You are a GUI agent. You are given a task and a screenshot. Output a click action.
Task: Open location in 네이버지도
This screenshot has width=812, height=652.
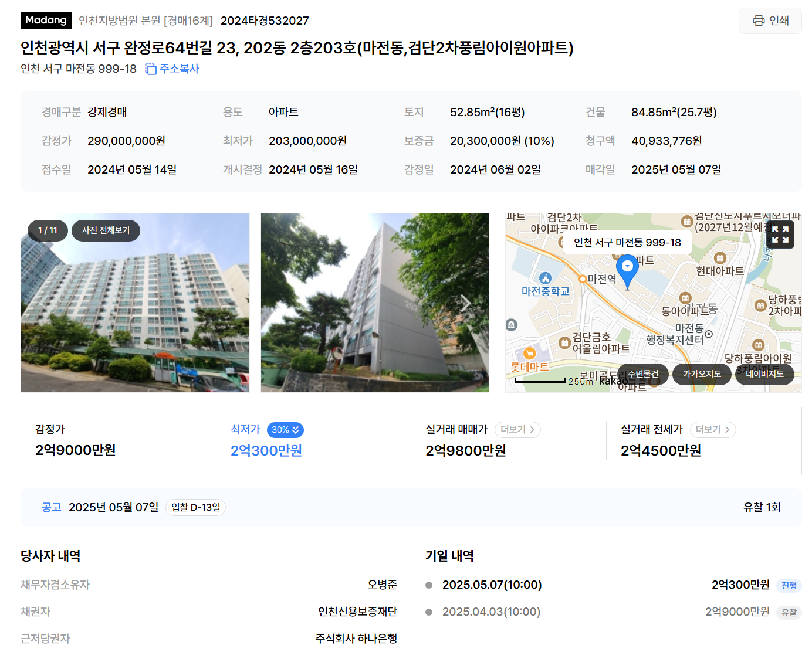pyautogui.click(x=764, y=374)
